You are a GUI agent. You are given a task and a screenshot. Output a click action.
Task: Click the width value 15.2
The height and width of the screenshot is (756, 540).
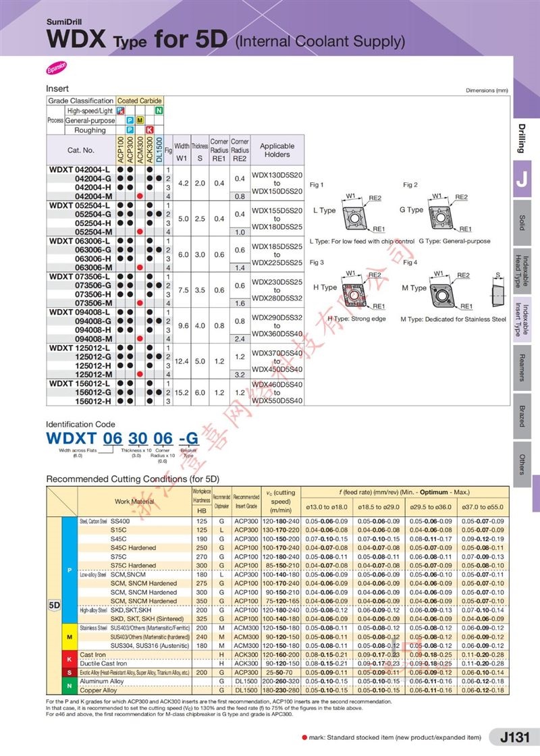[x=182, y=392]
